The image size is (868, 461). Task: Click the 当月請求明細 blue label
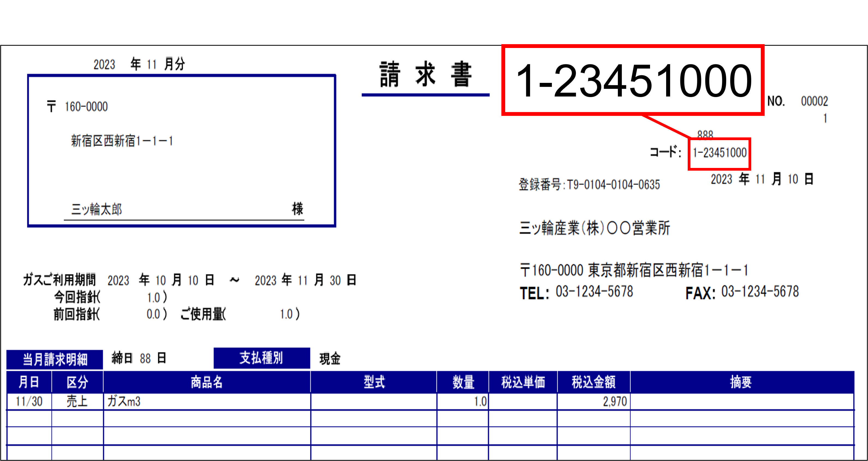tap(55, 359)
